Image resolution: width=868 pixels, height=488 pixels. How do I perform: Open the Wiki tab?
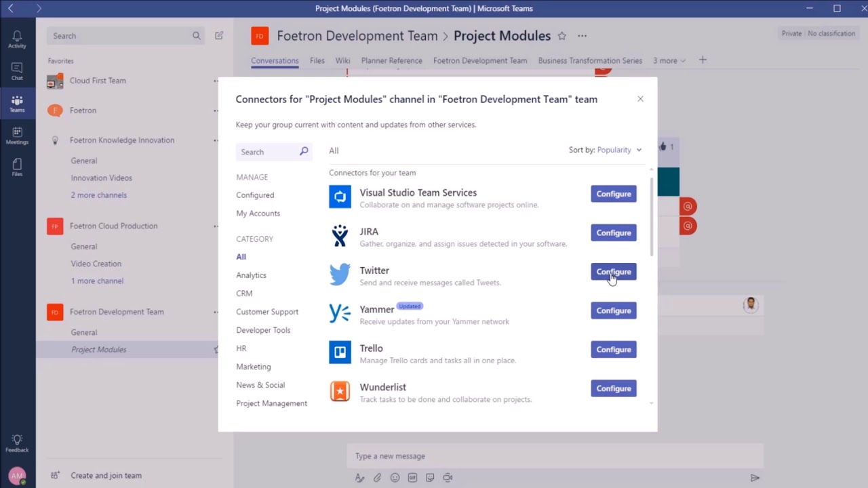click(x=343, y=60)
